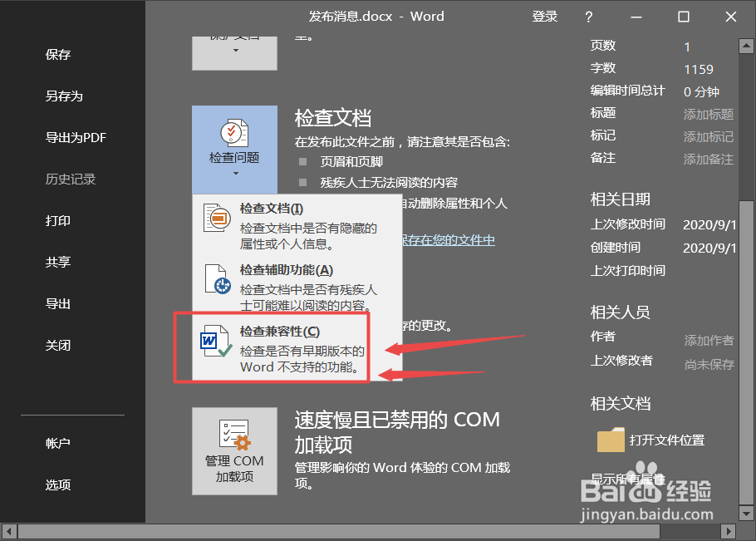This screenshot has height=541, width=756.
Task: Select the 检查文档 inspect document icon
Action: click(x=216, y=219)
